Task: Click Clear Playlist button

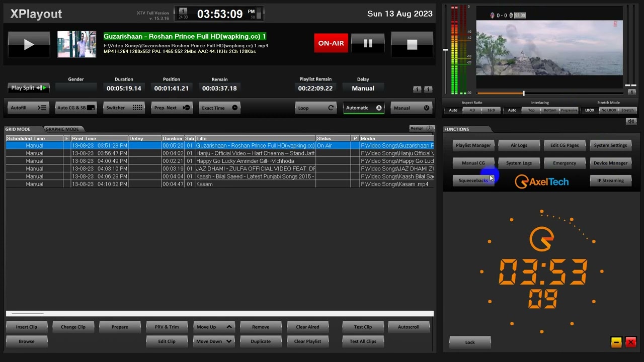Action: pyautogui.click(x=307, y=341)
